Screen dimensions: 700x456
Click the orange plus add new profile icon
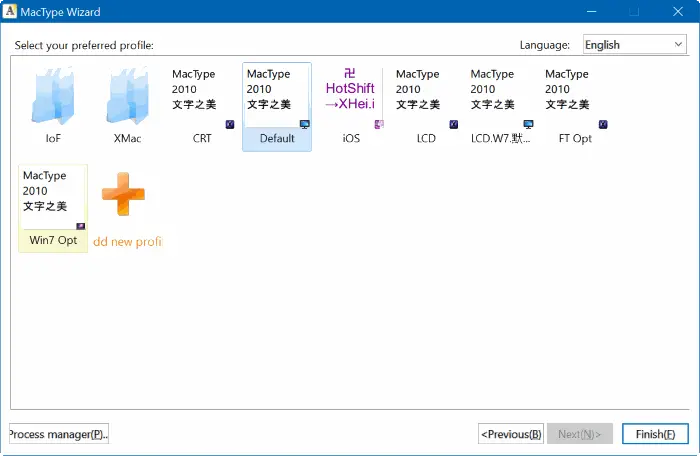point(123,194)
